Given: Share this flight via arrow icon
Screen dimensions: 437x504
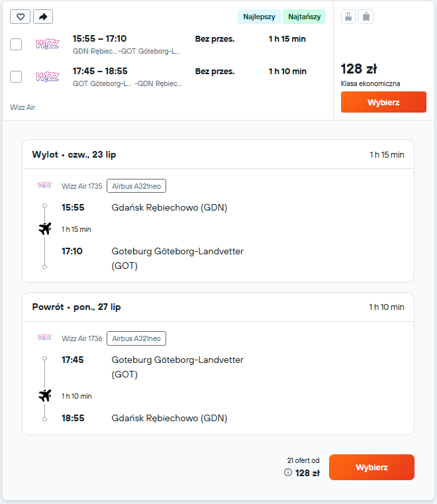Looking at the screenshot, I should click(x=43, y=17).
